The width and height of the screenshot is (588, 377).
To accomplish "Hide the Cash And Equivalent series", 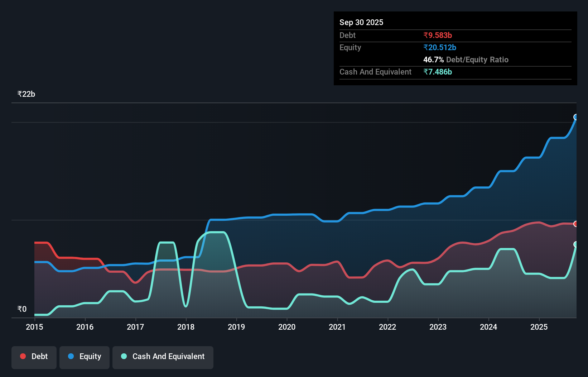I will 163,357.
